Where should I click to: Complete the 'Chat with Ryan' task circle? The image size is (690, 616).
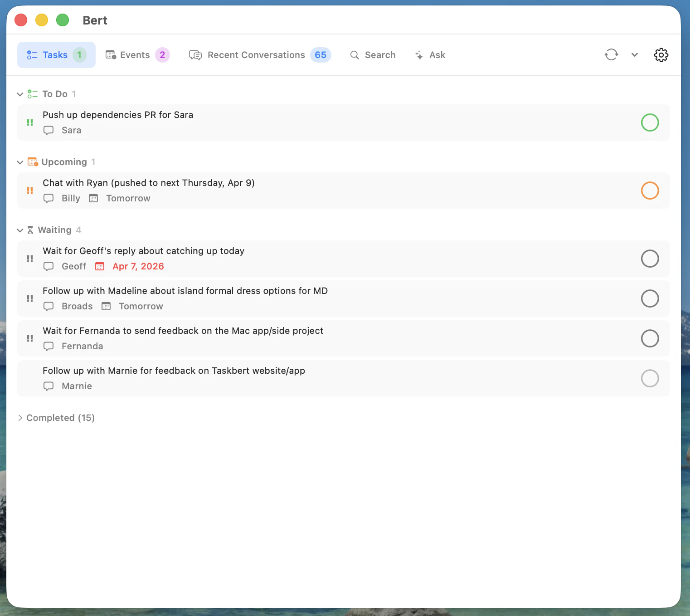coord(650,191)
